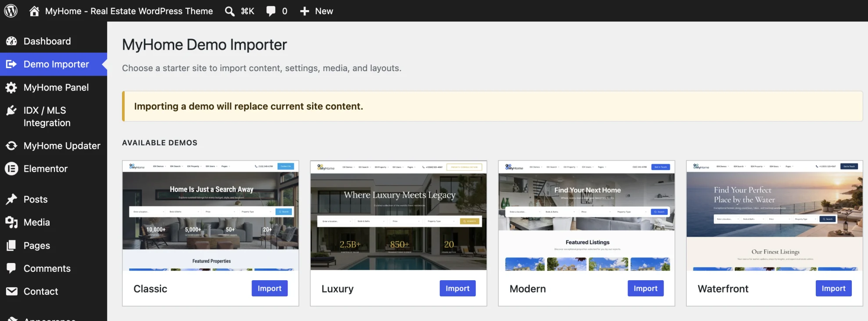Click the MyHome Updater refresh icon
Image resolution: width=868 pixels, height=321 pixels.
11,146
